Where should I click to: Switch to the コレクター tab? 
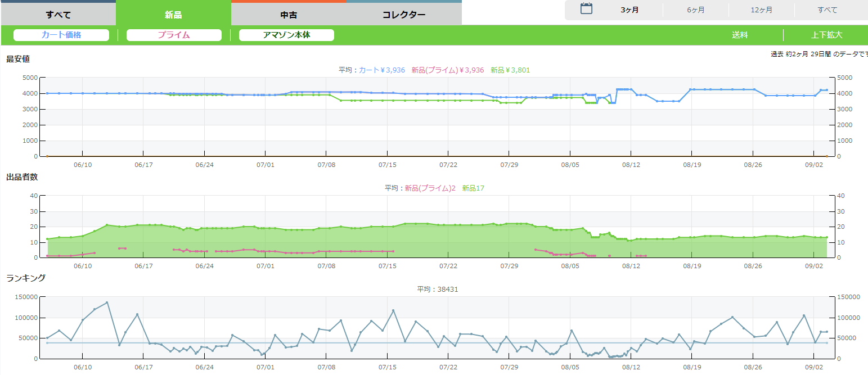coord(404,14)
